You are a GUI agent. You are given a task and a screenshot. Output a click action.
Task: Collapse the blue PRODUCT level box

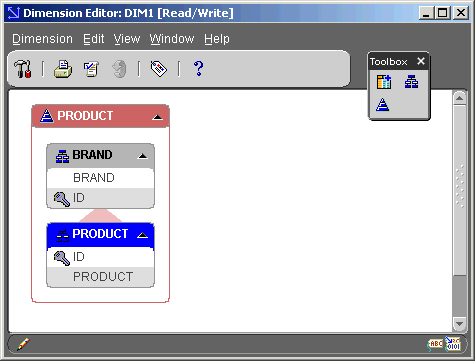pos(142,235)
